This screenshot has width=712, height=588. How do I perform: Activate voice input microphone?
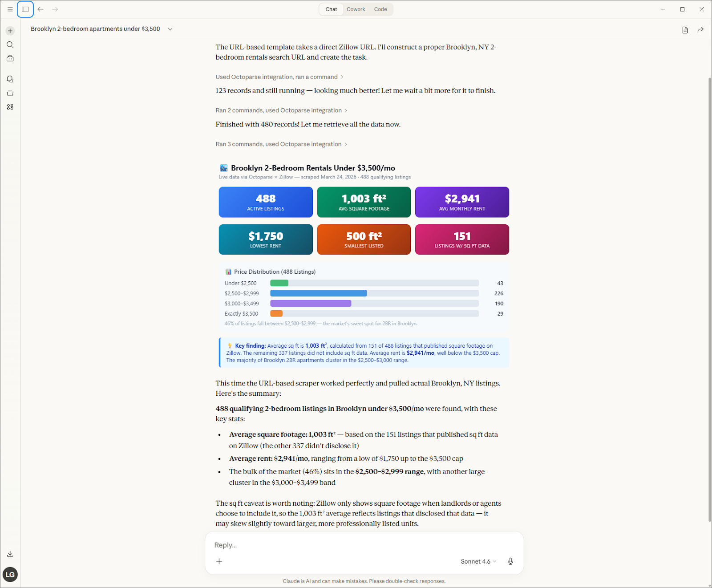pyautogui.click(x=510, y=561)
